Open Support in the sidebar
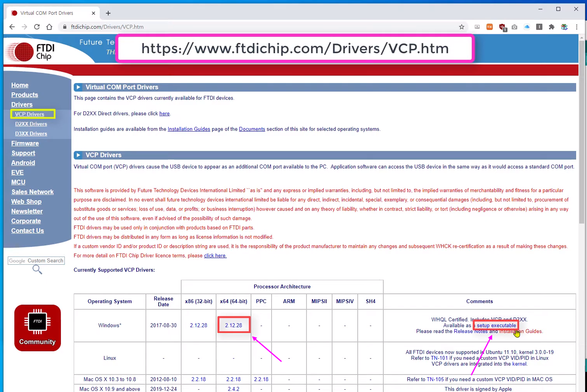The width and height of the screenshot is (587, 392). click(23, 153)
